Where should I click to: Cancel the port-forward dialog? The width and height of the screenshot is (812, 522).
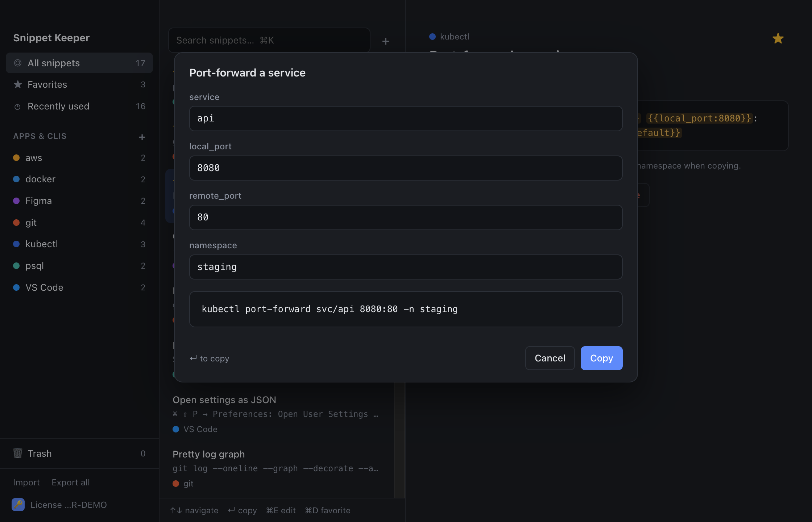point(550,358)
